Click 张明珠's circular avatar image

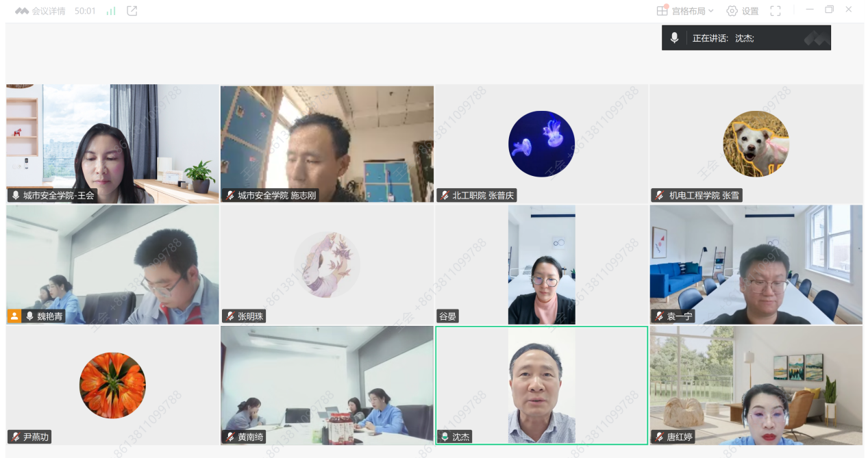point(327,264)
